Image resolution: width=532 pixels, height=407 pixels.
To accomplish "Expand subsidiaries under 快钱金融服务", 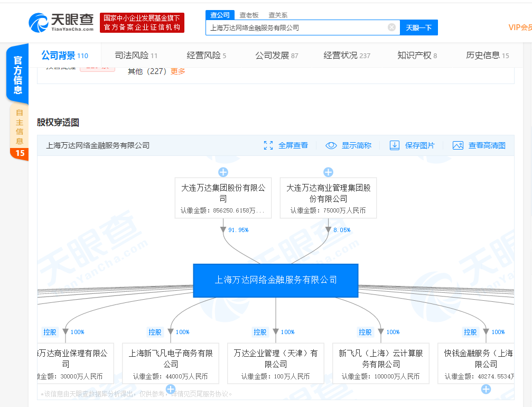I will (486, 390).
